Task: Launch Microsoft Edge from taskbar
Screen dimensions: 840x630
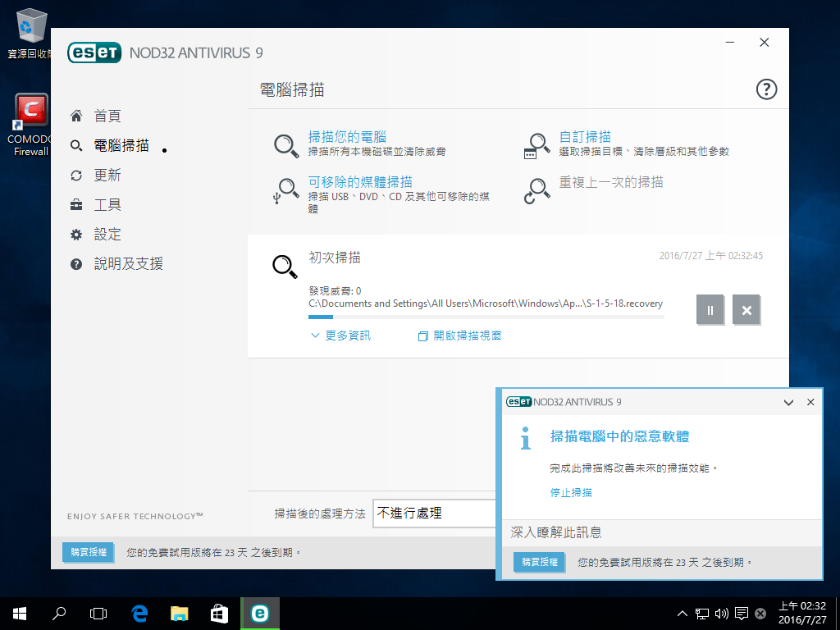Action: (x=139, y=614)
